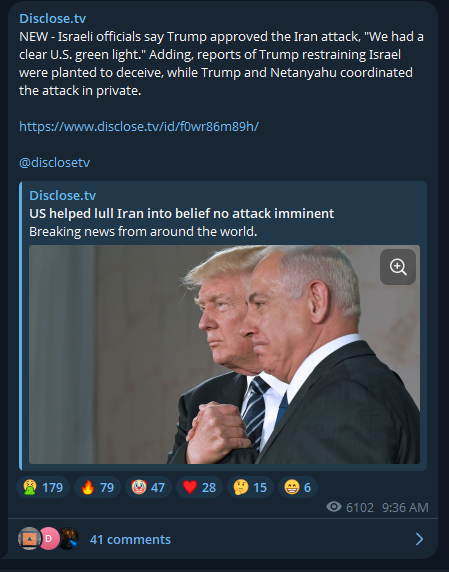Expand comments with the right chevron arrow
Screen dimensions: 449x572
point(419,539)
